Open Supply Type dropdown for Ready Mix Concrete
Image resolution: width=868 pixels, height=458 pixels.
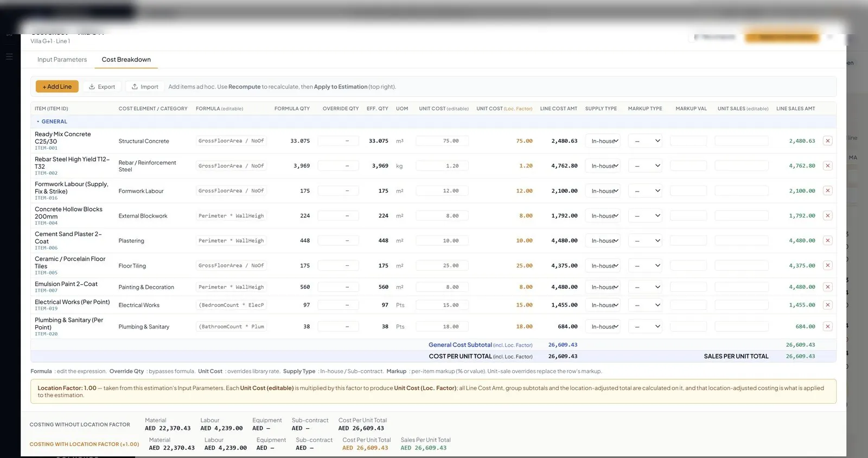coord(603,141)
